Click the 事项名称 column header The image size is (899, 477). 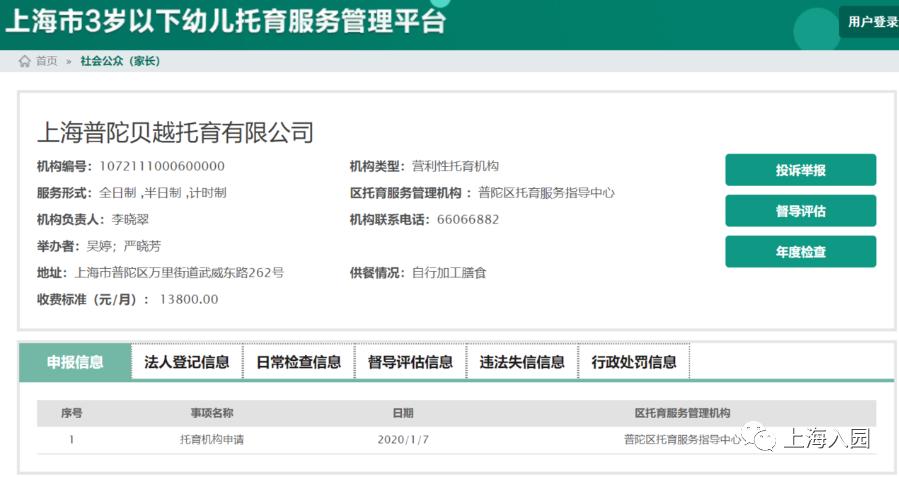pyautogui.click(x=212, y=413)
